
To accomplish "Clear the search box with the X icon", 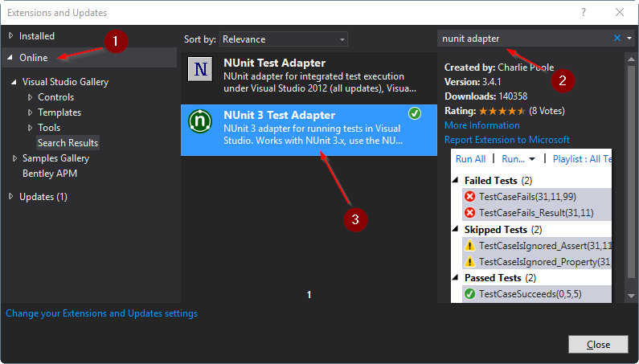I will pyautogui.click(x=617, y=38).
